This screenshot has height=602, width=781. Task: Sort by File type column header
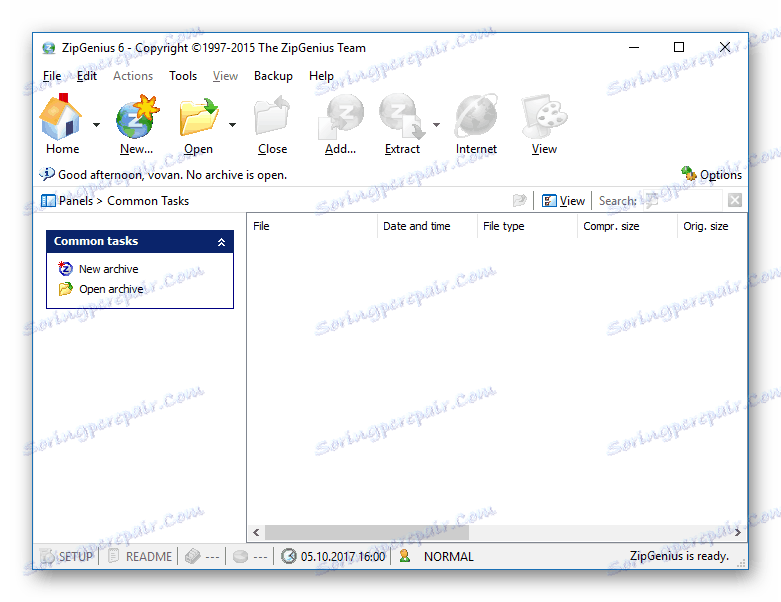pyautogui.click(x=527, y=226)
